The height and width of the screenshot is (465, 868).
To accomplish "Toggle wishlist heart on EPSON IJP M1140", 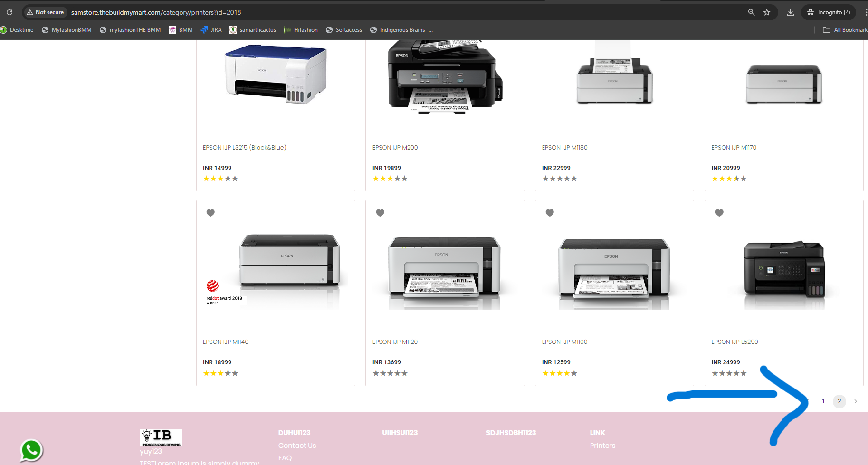I will [x=210, y=213].
